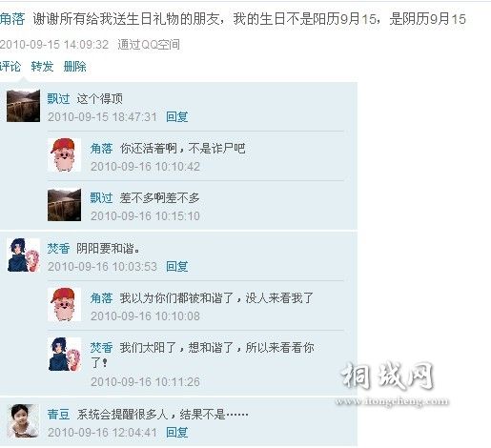Open red-hat avatar beside 我以为你们都被和谐了 reply

pos(64,304)
